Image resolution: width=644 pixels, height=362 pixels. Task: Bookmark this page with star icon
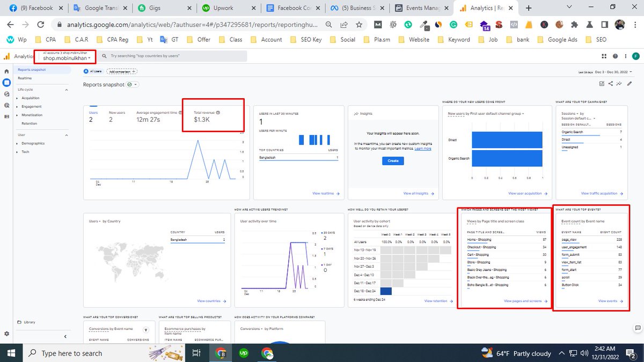(x=358, y=25)
